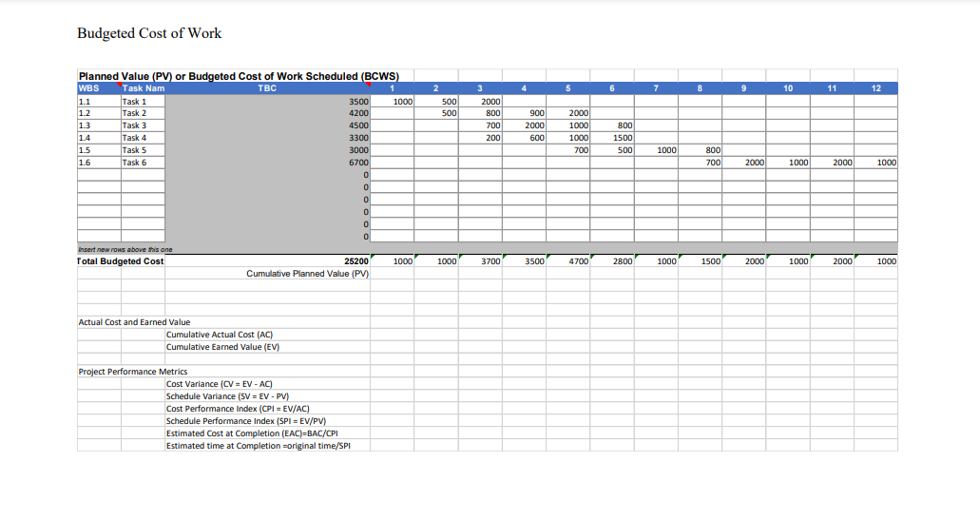The image size is (980, 519).
Task: Click WBS cell 1.4
Action: 100,138
